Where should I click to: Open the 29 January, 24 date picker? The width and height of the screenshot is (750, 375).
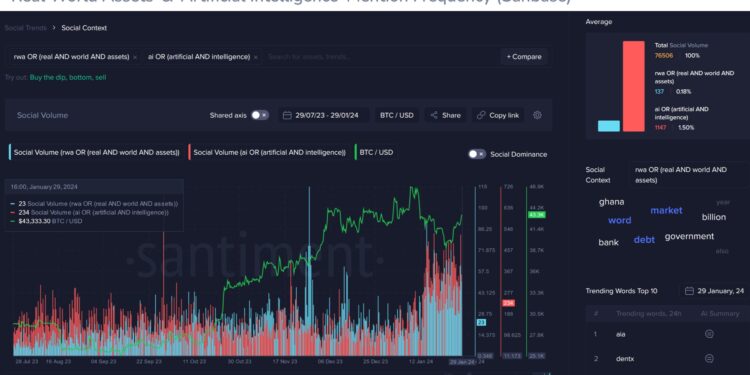[x=714, y=291]
